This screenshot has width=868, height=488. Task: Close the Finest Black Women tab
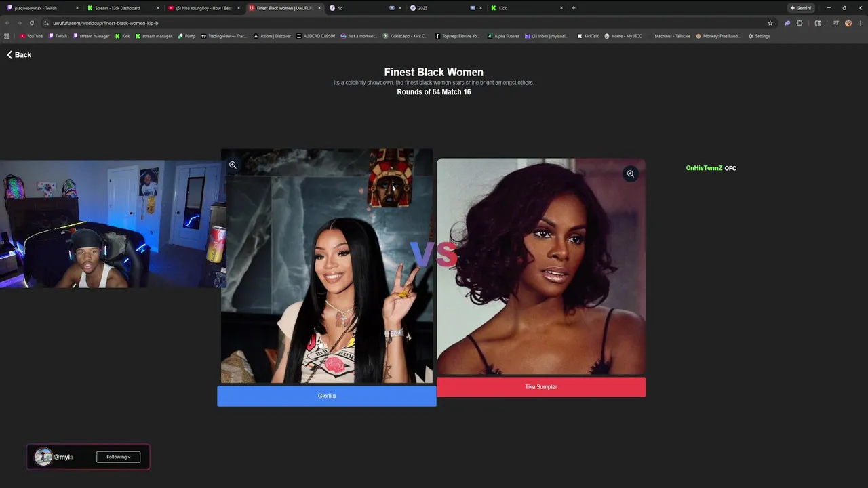coord(319,8)
